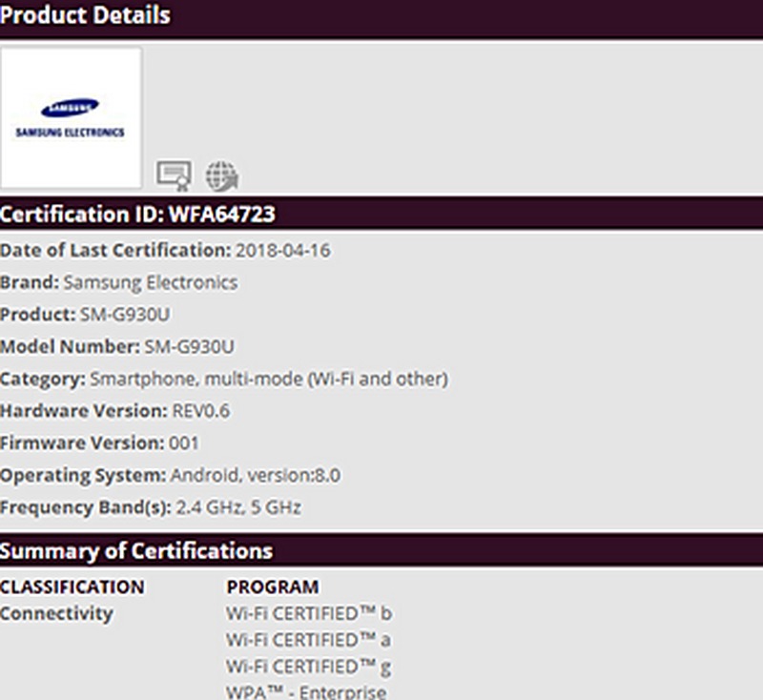Select the Model Number value SM-G930U
Viewport: 763px width, 700px height.
pos(189,347)
